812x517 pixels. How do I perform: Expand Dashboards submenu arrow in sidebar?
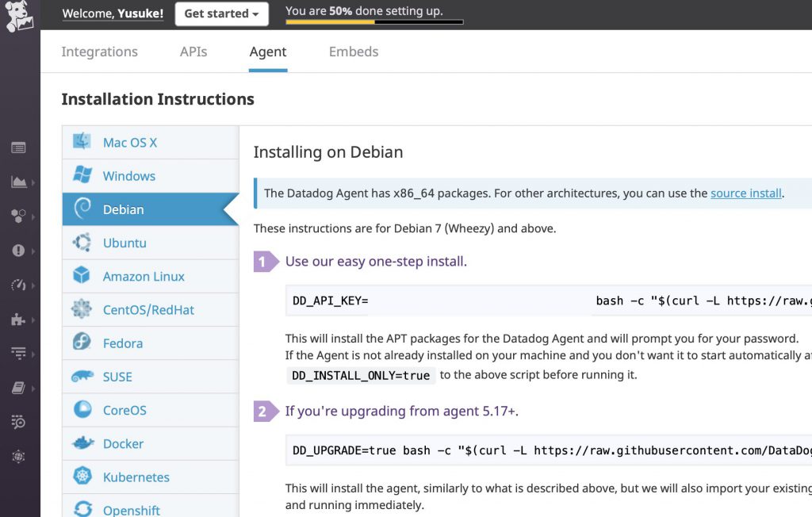(33, 182)
